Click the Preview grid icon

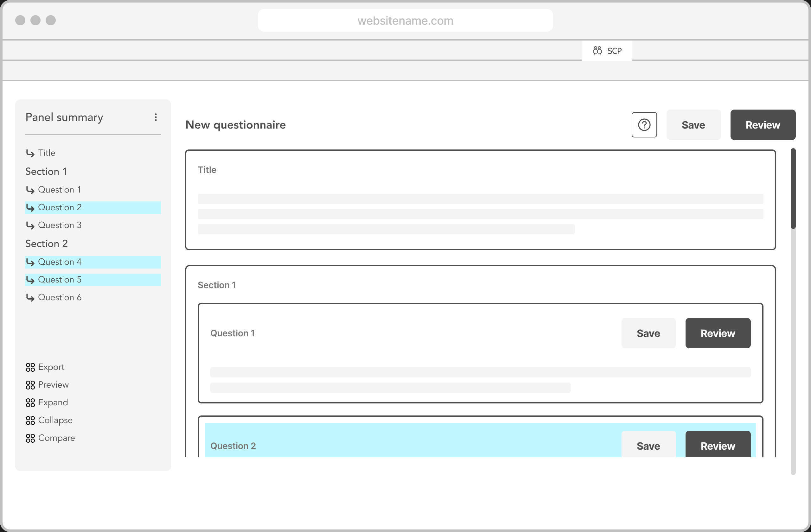click(x=30, y=385)
